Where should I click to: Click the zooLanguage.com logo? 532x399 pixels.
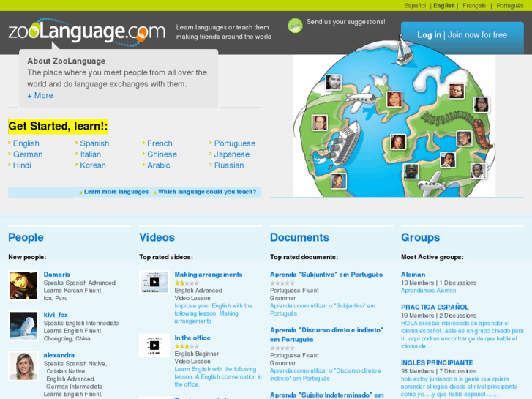coord(87,31)
